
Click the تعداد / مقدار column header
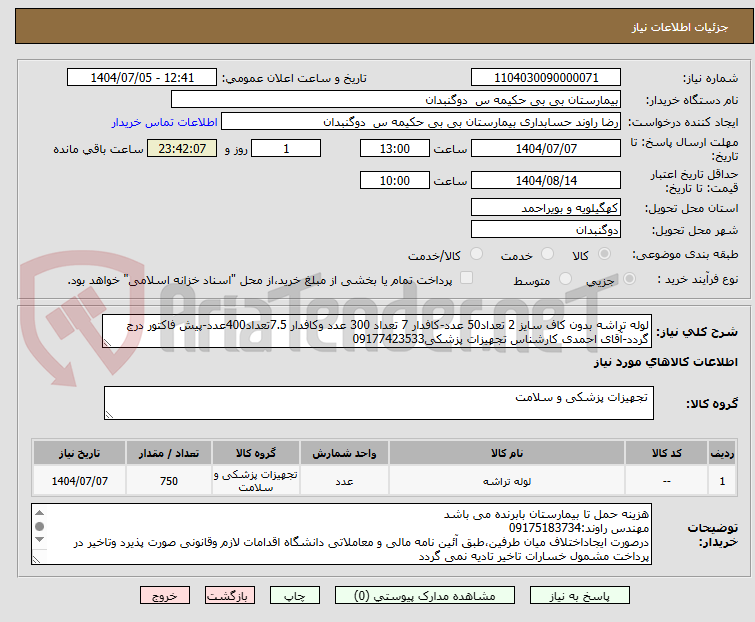(x=169, y=453)
